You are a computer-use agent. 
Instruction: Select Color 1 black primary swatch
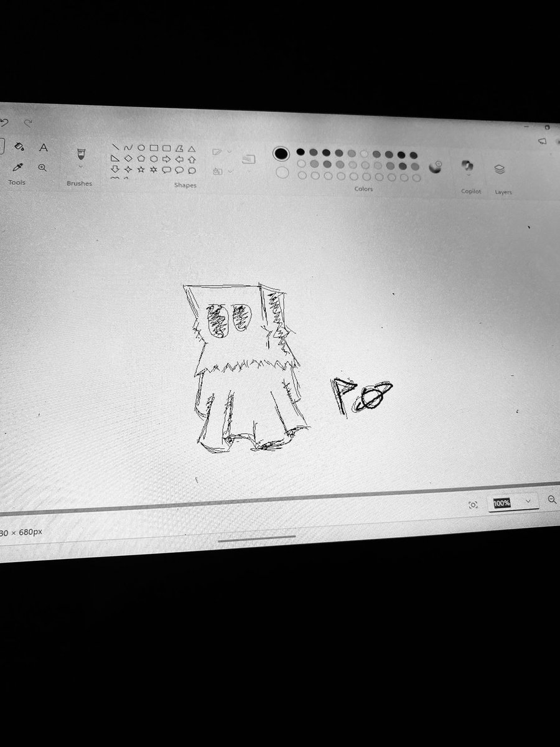click(281, 153)
